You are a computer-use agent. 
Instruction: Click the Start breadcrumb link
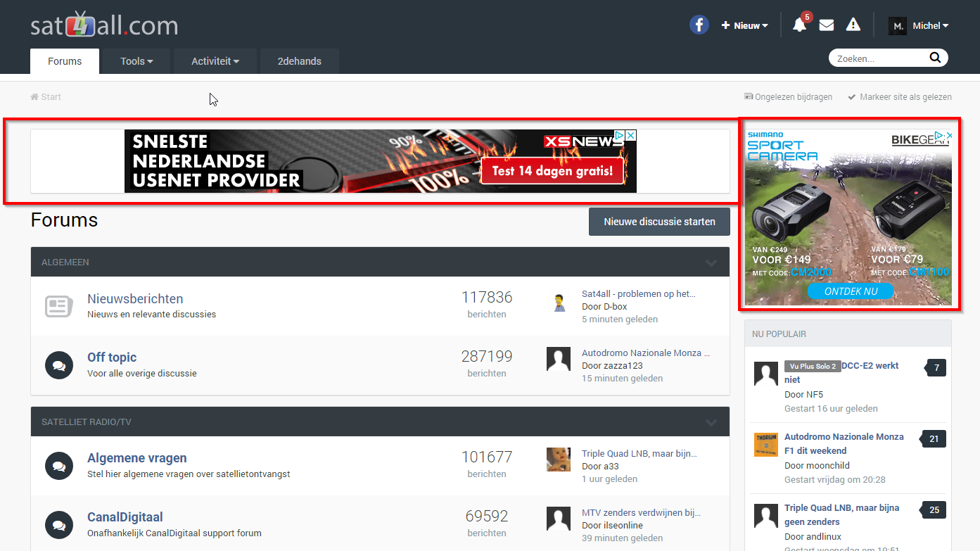tap(46, 97)
